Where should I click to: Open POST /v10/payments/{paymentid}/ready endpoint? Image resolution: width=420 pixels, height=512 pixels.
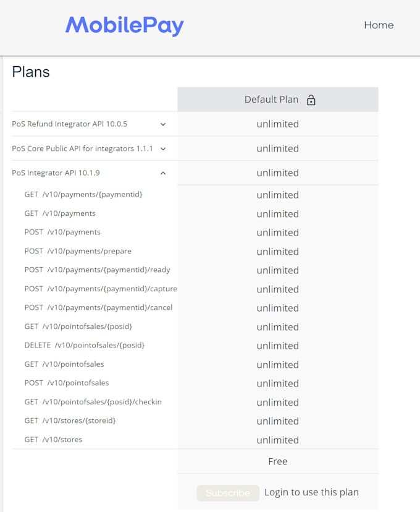click(97, 270)
